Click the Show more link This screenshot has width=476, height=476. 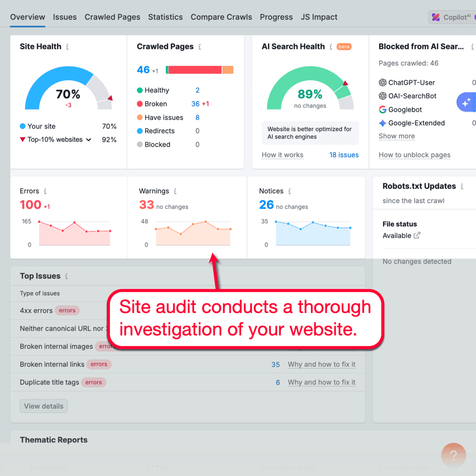pos(397,136)
